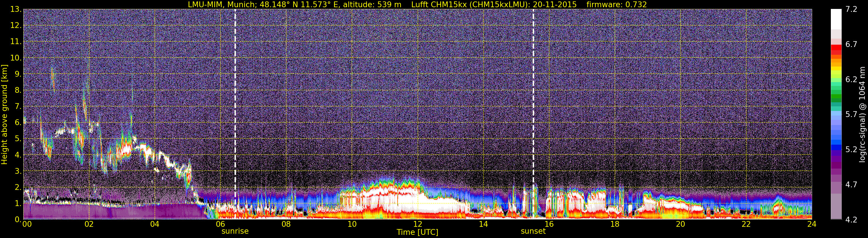Click the time axis tick label 14
868x238 pixels.
483,224
